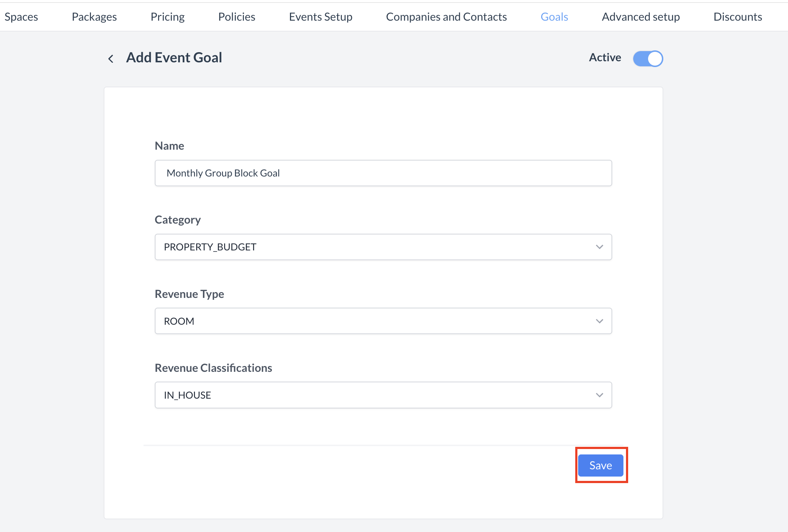Open the Events Setup tab
The width and height of the screenshot is (788, 532).
[x=320, y=17]
